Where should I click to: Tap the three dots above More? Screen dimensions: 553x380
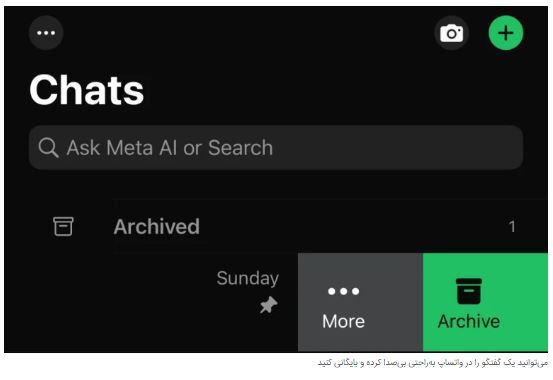(x=344, y=291)
